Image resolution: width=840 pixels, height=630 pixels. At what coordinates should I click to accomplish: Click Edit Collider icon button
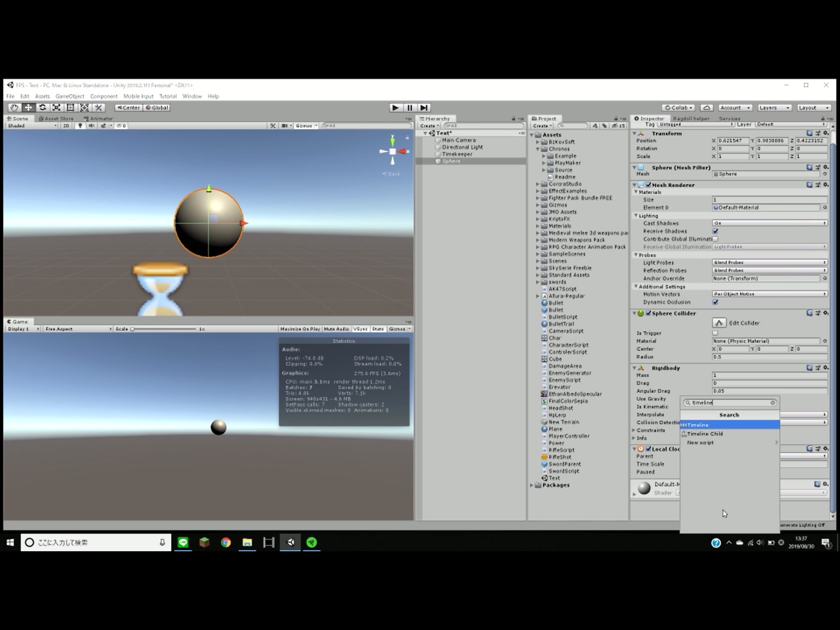coord(719,323)
